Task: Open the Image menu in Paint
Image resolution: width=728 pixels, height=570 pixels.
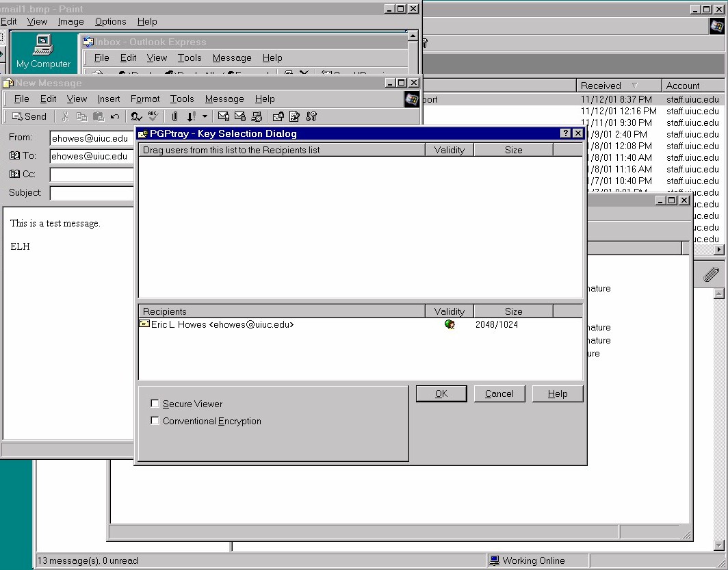Action: (x=70, y=21)
